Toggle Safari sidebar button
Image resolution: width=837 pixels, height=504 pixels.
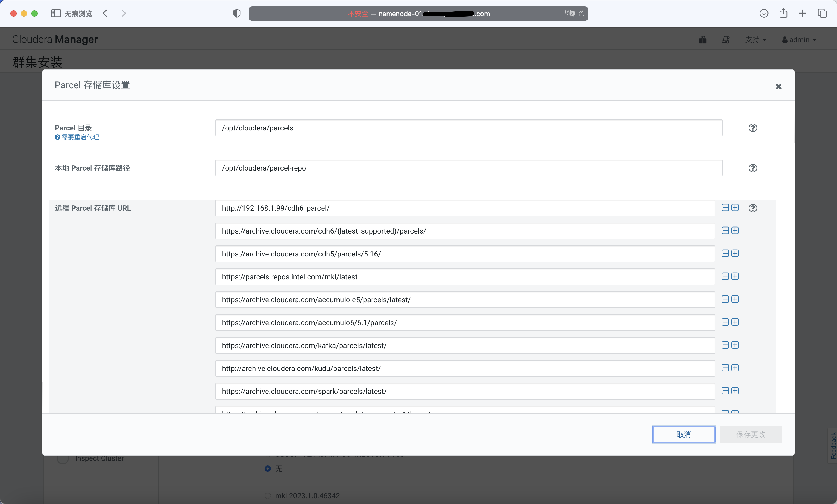point(56,13)
